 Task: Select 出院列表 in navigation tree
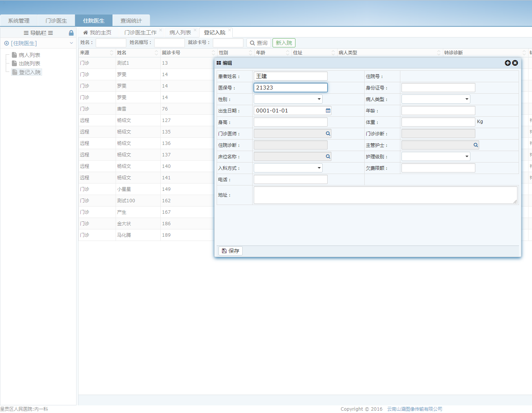[29, 63]
